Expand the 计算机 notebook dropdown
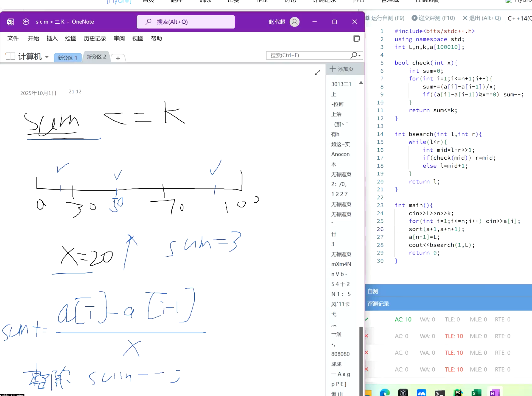Viewport: 532px width, 396px height. pos(47,57)
